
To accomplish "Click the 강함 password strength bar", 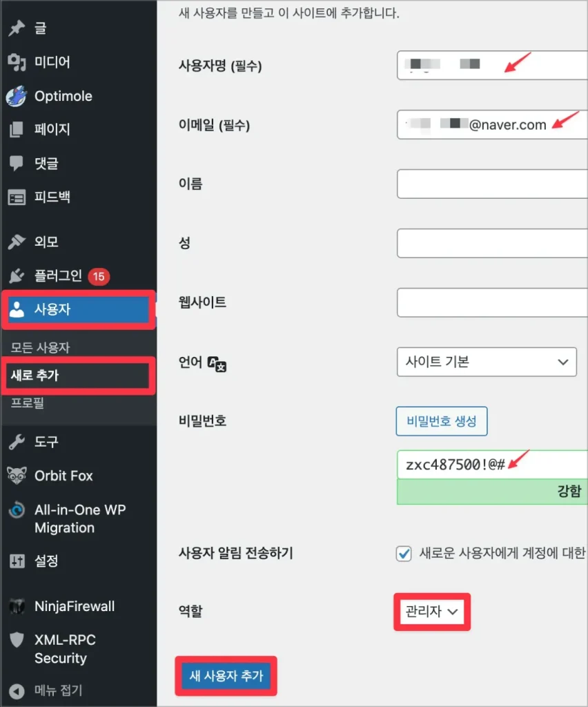I will (492, 492).
